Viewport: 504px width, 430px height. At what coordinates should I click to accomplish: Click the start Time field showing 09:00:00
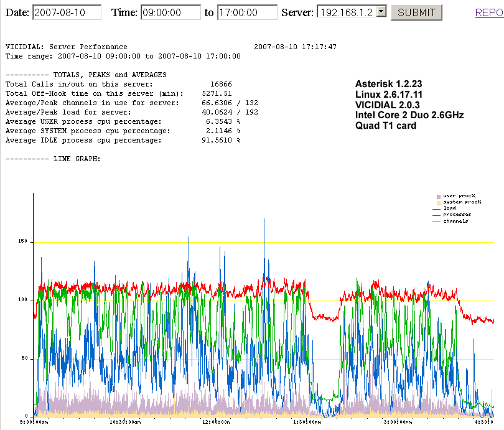pos(170,12)
